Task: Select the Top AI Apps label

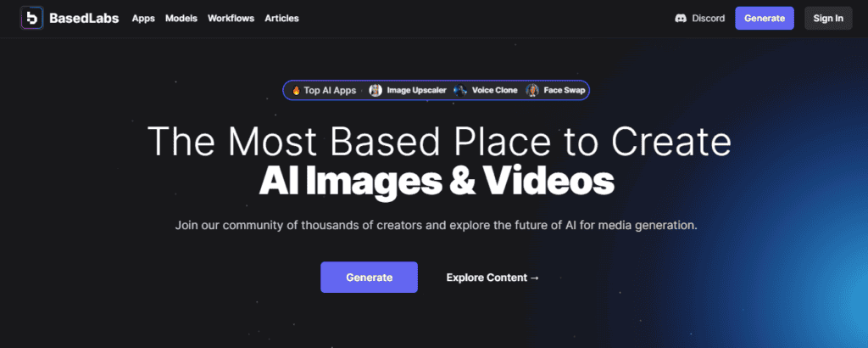Action: click(330, 90)
